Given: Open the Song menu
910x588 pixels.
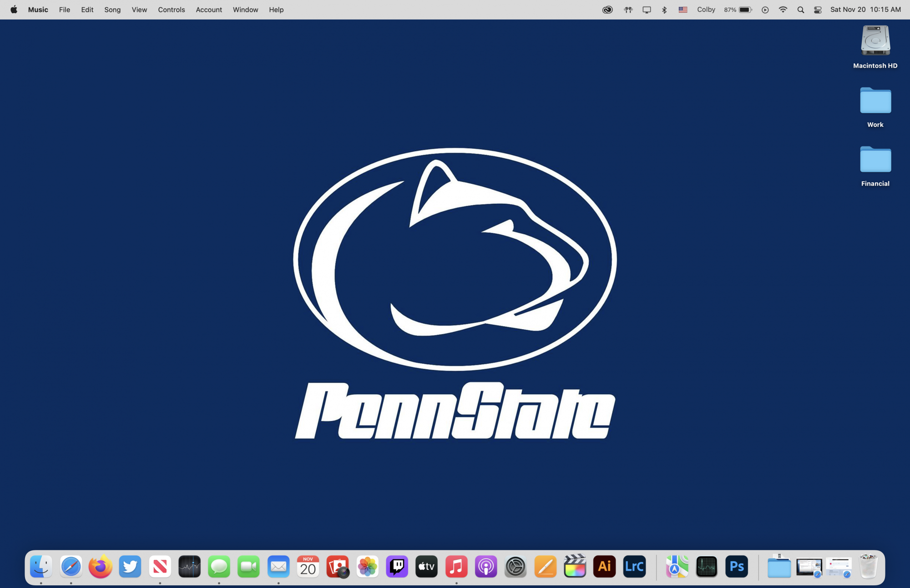Looking at the screenshot, I should tap(112, 10).
